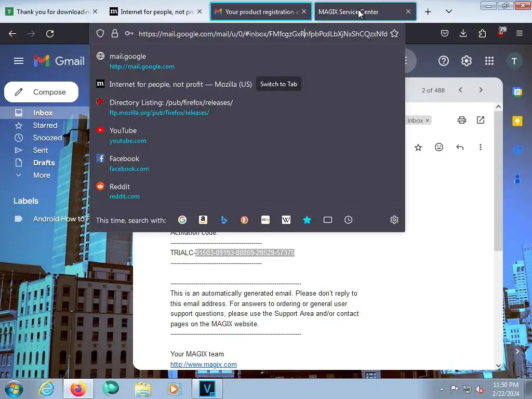Select mail.google suggestion
This screenshot has height=399, width=532.
pyautogui.click(x=247, y=61)
